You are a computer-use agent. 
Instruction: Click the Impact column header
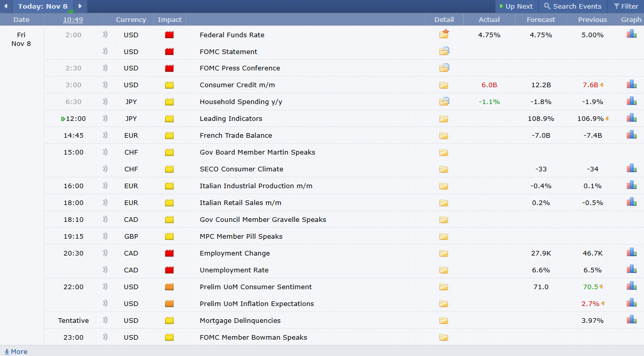click(170, 19)
